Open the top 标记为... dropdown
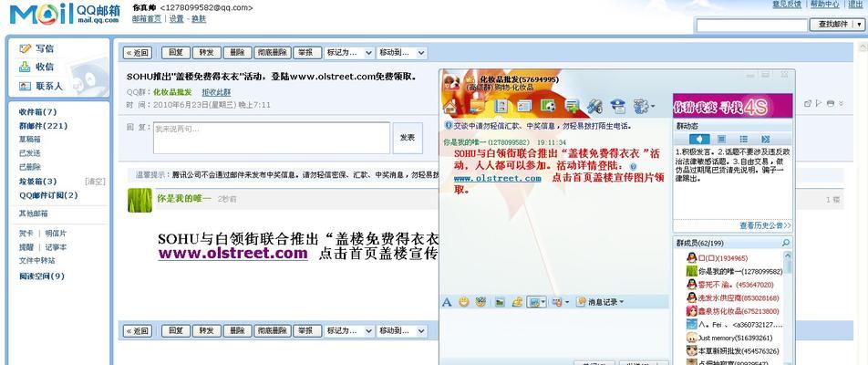The image size is (868, 365). coord(349,53)
